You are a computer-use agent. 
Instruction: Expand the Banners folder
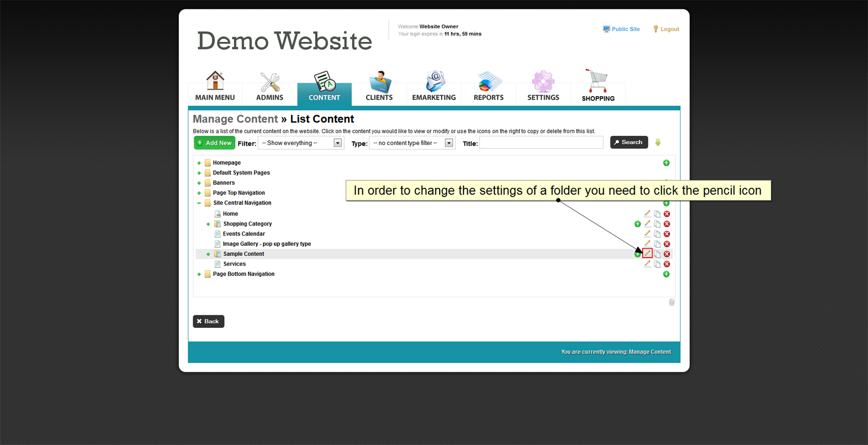click(199, 183)
